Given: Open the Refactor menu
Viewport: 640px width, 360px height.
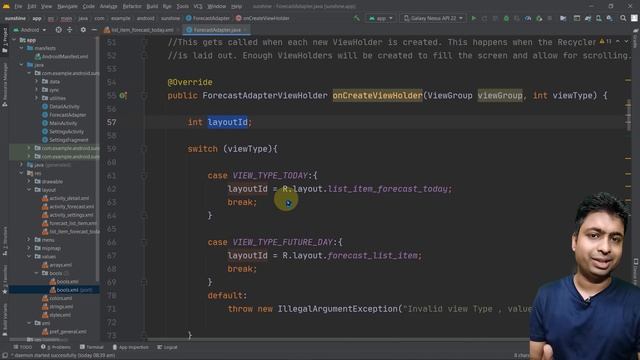Looking at the screenshot, I should 132,6.
